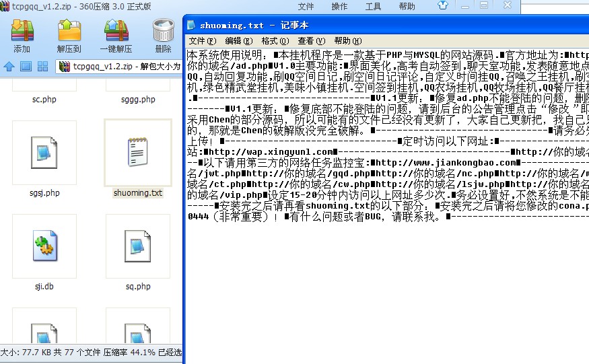Click the sji.db file name label
Viewport: 589px width, 364px height.
coord(44,287)
